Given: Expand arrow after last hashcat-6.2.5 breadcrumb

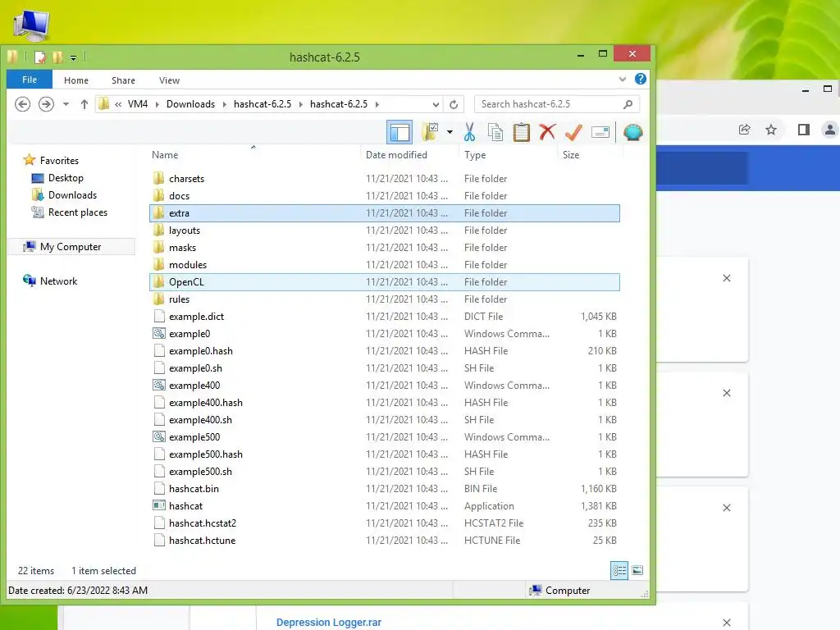Looking at the screenshot, I should pos(377,104).
